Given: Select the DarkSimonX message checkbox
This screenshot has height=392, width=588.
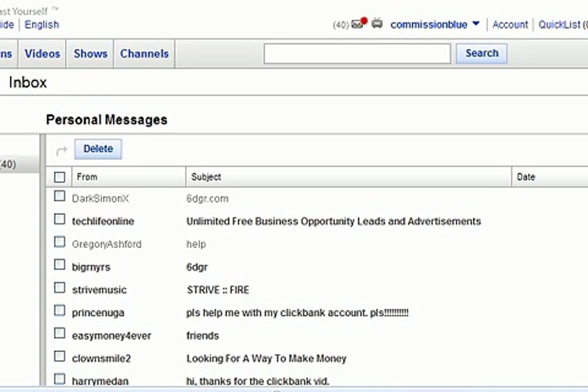Looking at the screenshot, I should click(59, 196).
